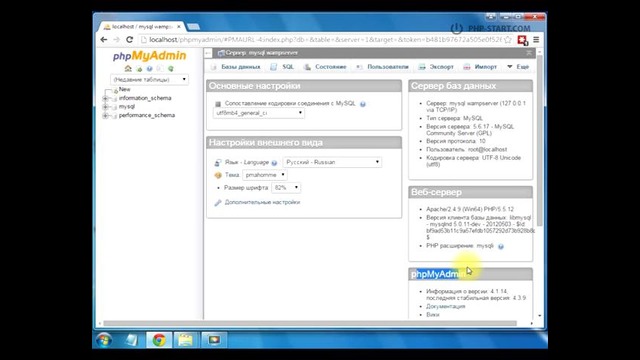The image size is (640, 360).
Task: Click the horizontal page scrollbar
Action: click(310, 323)
